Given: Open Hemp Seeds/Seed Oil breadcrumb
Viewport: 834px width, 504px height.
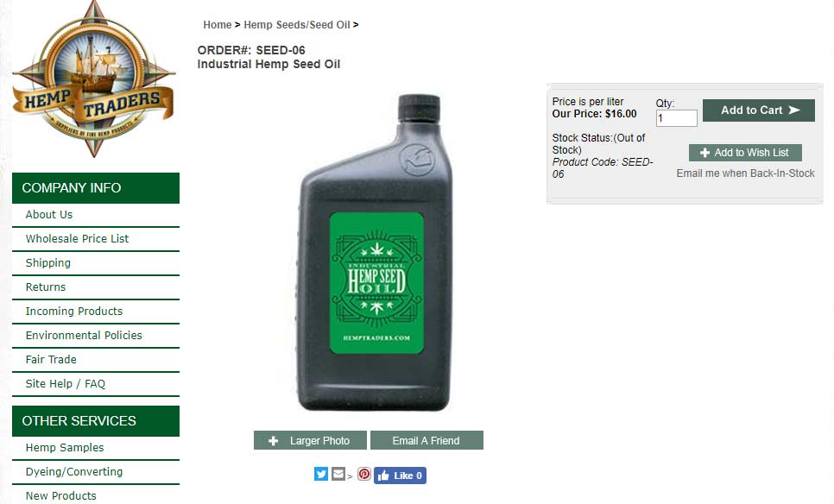Looking at the screenshot, I should pyautogui.click(x=297, y=25).
